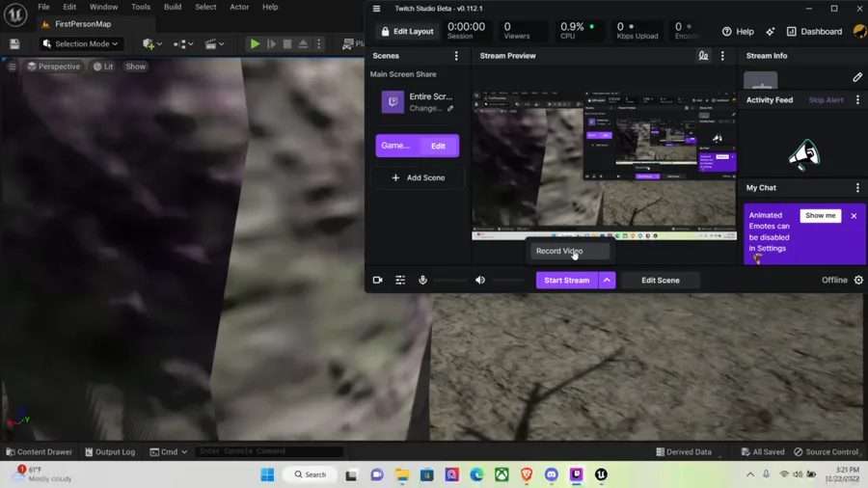Click Add Scene button

coord(418,178)
